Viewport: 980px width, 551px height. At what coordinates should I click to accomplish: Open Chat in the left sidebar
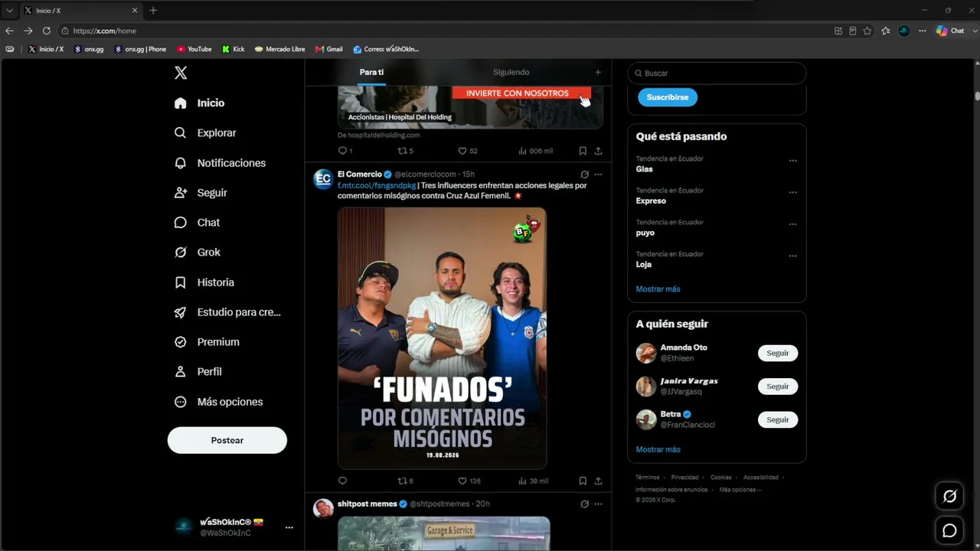click(x=197, y=223)
